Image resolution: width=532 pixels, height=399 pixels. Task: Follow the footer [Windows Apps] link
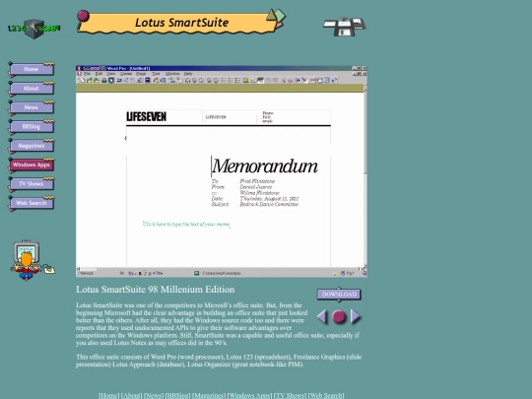pos(249,396)
